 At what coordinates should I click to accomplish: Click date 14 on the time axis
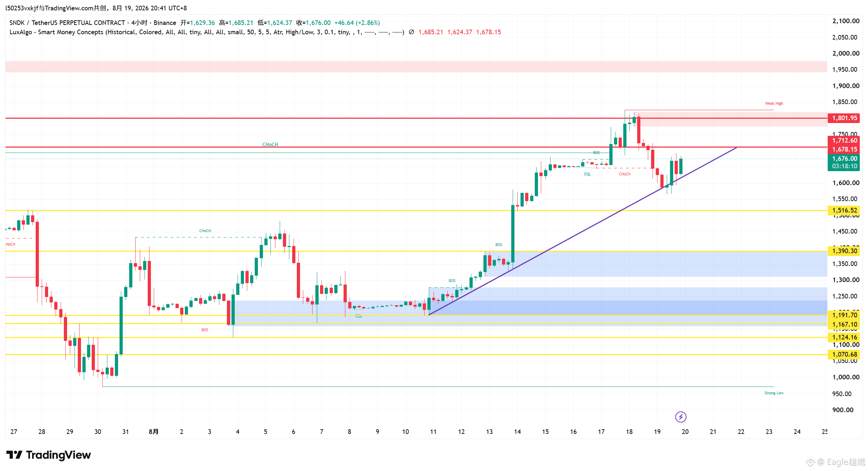pos(517,432)
